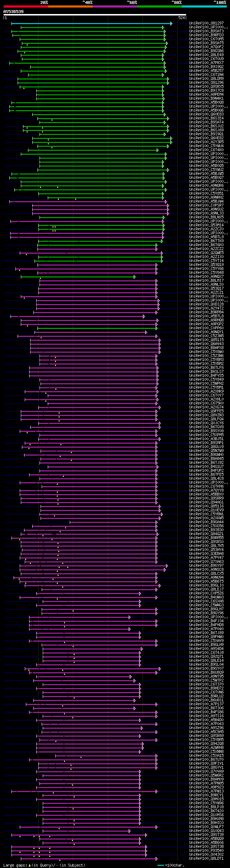
Task: Click label UniRef100_Q53M14
Action: (206, 225)
